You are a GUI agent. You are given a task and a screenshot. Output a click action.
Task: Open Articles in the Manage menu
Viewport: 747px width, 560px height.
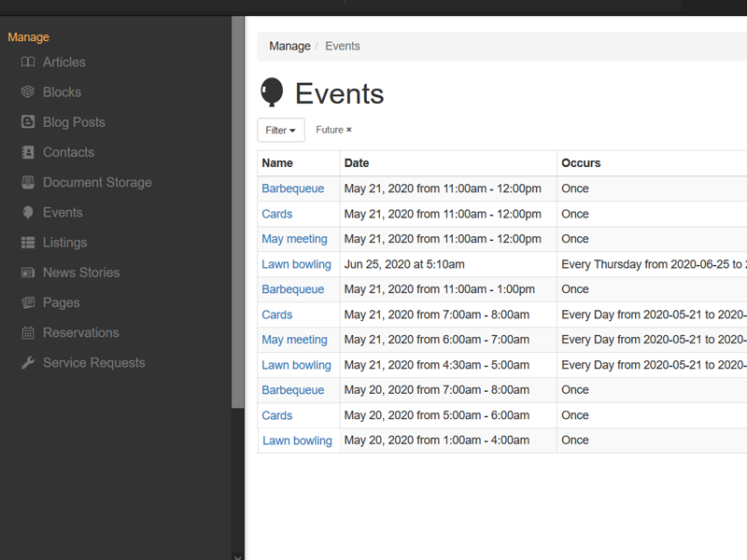pyautogui.click(x=64, y=62)
